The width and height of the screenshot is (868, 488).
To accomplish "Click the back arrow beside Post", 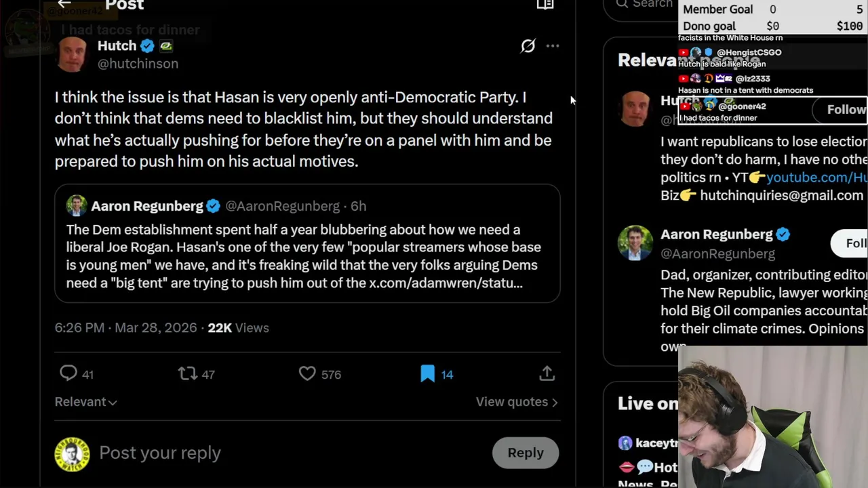I will tap(64, 4).
